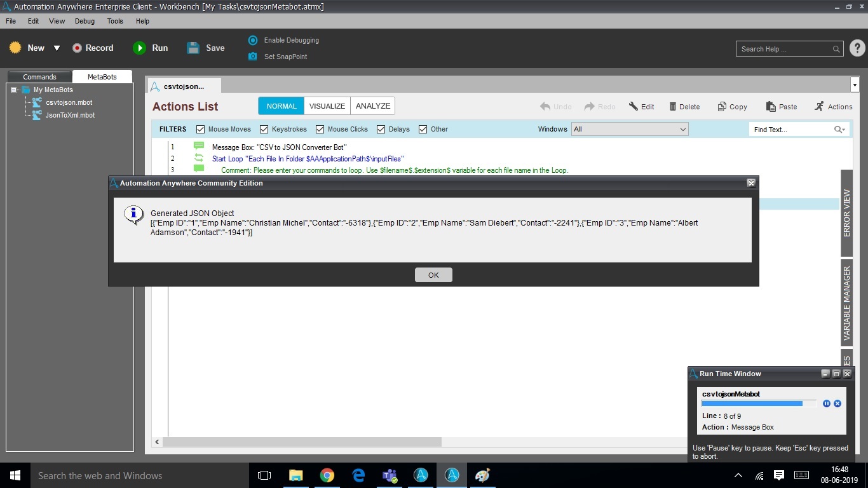Open the VARIABLE MANAGER side panel
Screen dimensions: 868x488
pyautogui.click(x=846, y=302)
